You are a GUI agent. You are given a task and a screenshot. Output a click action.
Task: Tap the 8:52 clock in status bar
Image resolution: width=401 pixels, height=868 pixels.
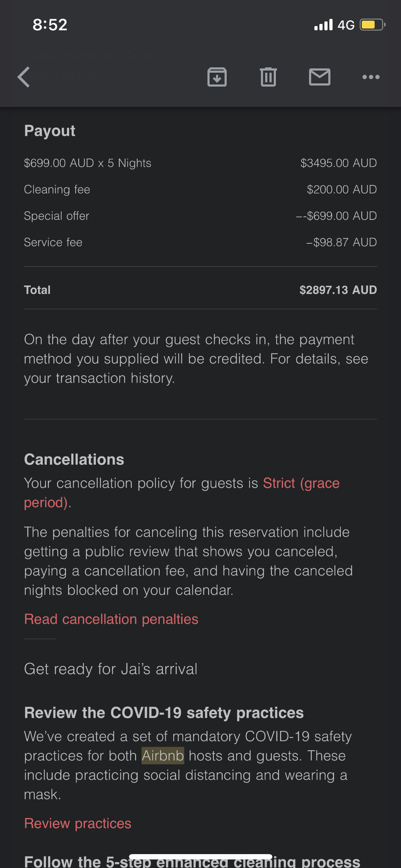click(50, 25)
